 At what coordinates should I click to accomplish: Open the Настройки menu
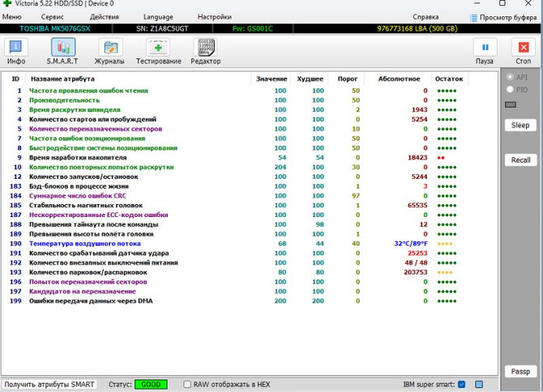[x=214, y=17]
